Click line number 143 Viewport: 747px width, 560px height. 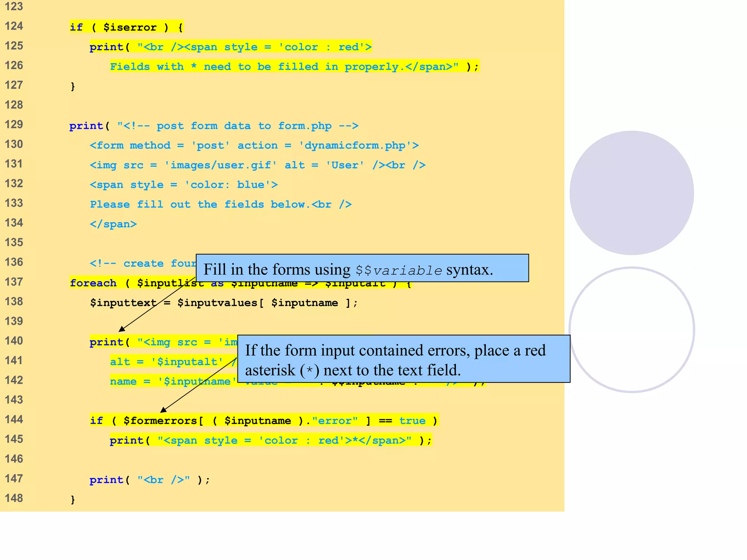14,400
